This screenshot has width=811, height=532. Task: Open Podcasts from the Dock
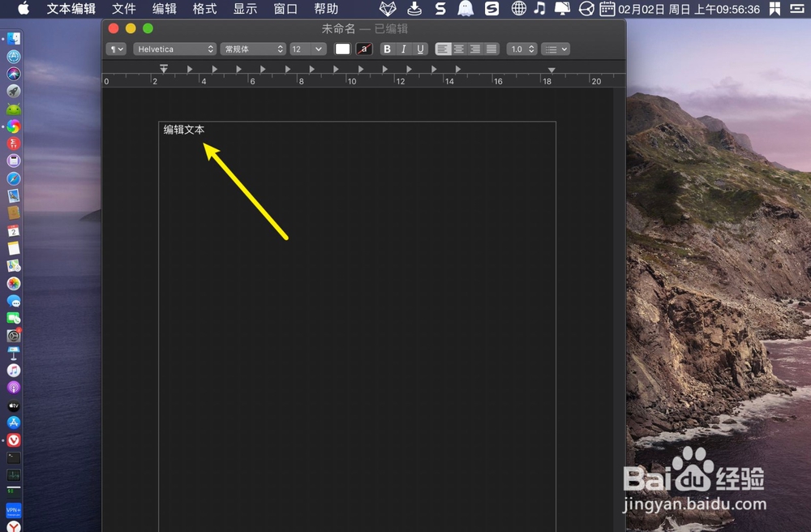click(14, 388)
